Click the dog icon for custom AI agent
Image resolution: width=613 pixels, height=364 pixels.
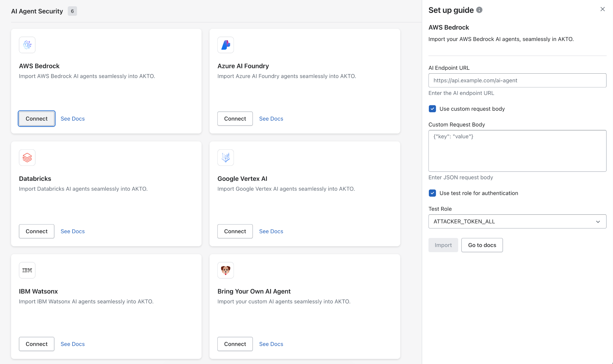(225, 270)
